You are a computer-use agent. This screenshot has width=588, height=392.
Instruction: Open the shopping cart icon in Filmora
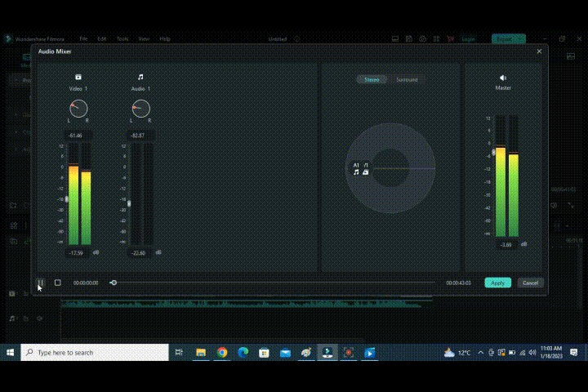pyautogui.click(x=450, y=38)
